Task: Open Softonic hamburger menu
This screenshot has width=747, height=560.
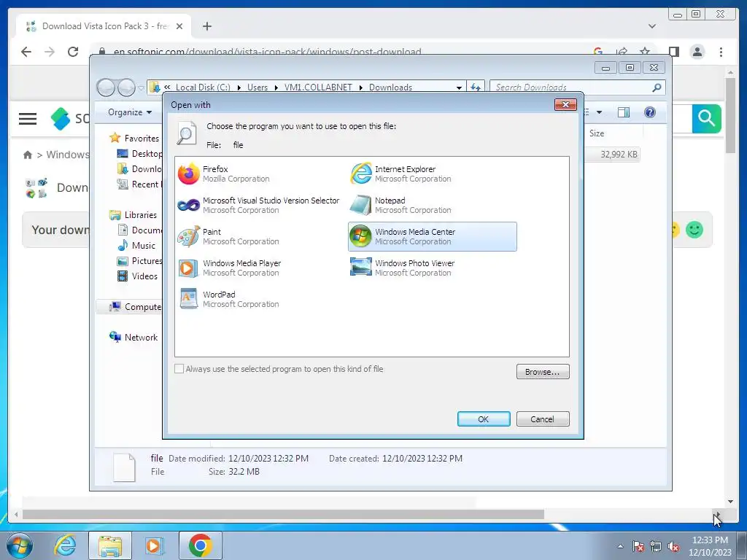Action: [28, 119]
